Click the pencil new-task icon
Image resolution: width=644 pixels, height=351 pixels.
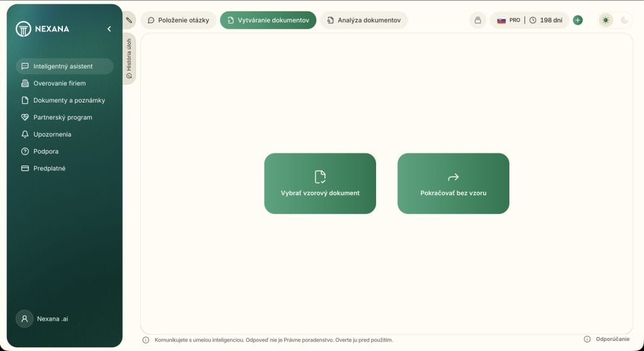coord(129,20)
